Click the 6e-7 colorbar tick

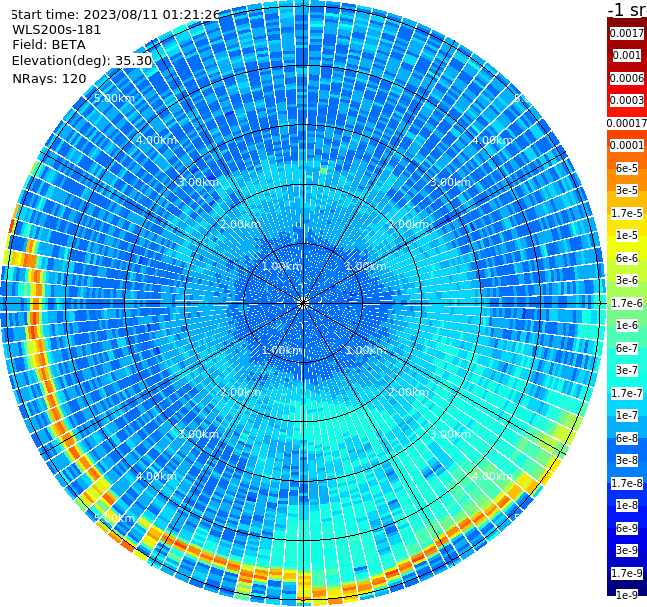coord(627,348)
